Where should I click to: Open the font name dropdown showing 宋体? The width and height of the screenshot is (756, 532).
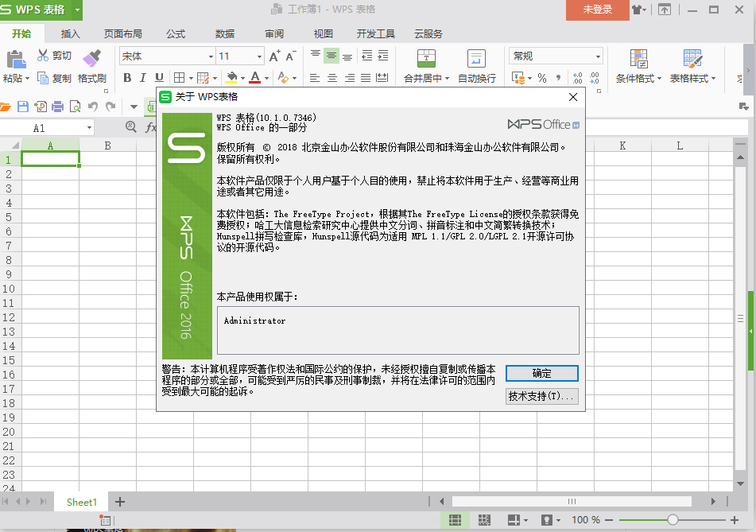pyautogui.click(x=211, y=56)
